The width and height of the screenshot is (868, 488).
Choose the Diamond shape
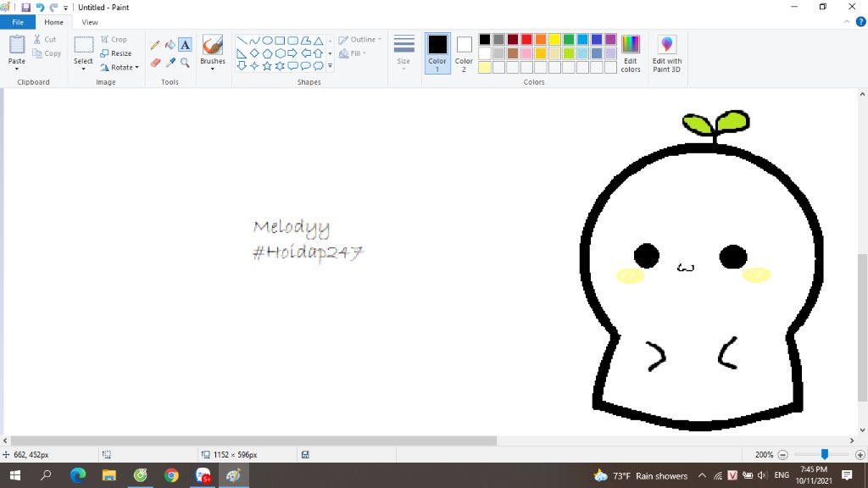click(254, 53)
